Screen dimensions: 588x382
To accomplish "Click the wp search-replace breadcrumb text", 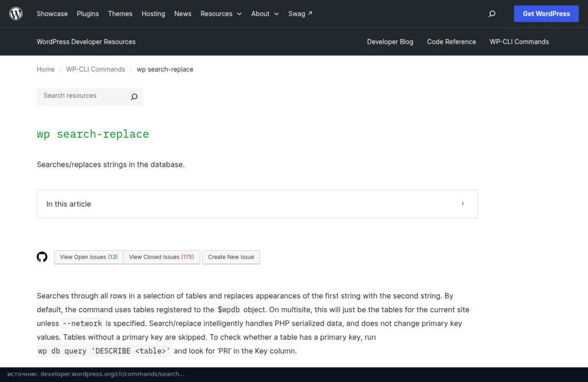I will tap(165, 69).
